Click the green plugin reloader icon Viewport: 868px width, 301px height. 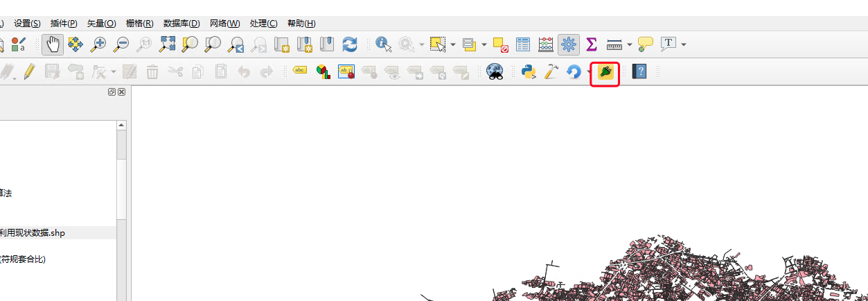[604, 71]
